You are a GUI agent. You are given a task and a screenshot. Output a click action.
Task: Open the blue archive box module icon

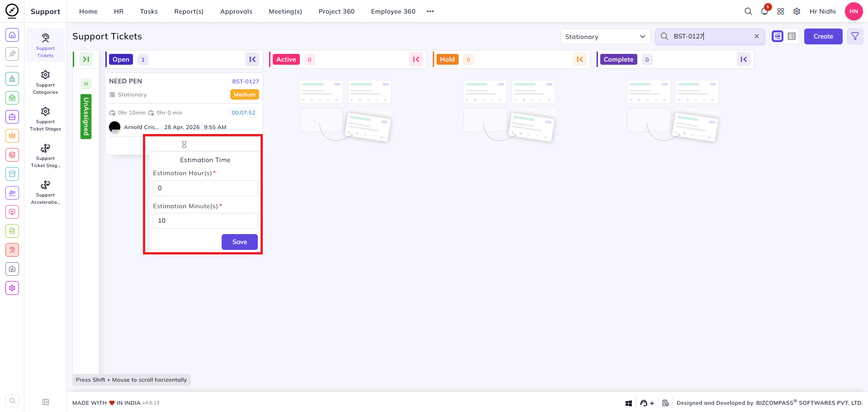click(x=12, y=174)
